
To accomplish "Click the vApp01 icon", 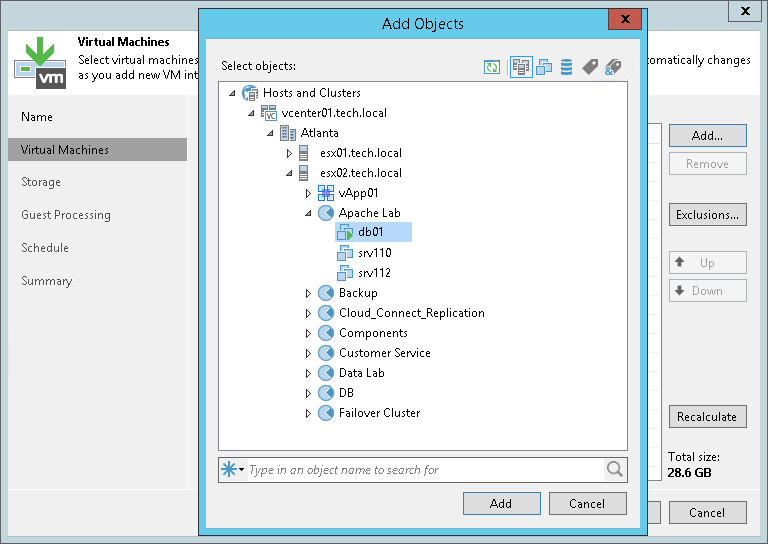I will coord(326,193).
